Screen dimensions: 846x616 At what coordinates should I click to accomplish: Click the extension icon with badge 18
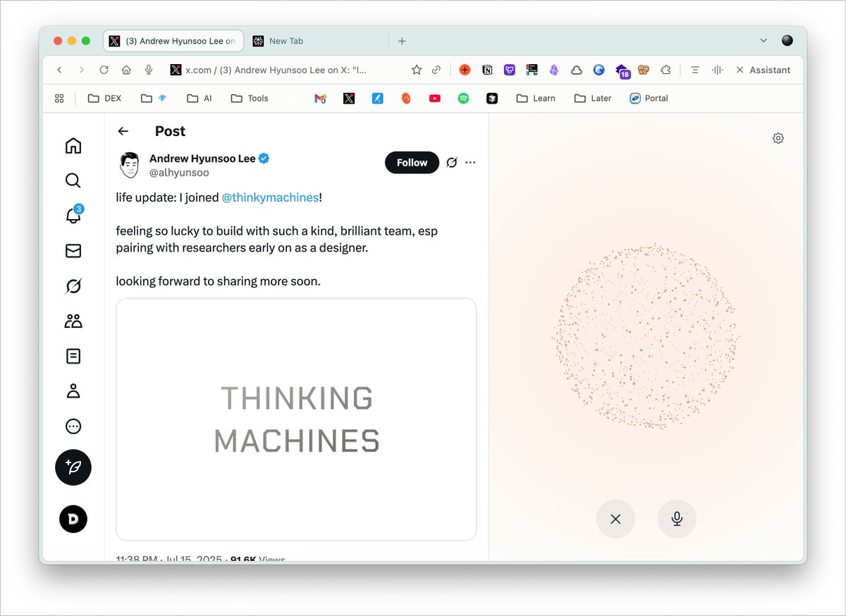[622, 70]
